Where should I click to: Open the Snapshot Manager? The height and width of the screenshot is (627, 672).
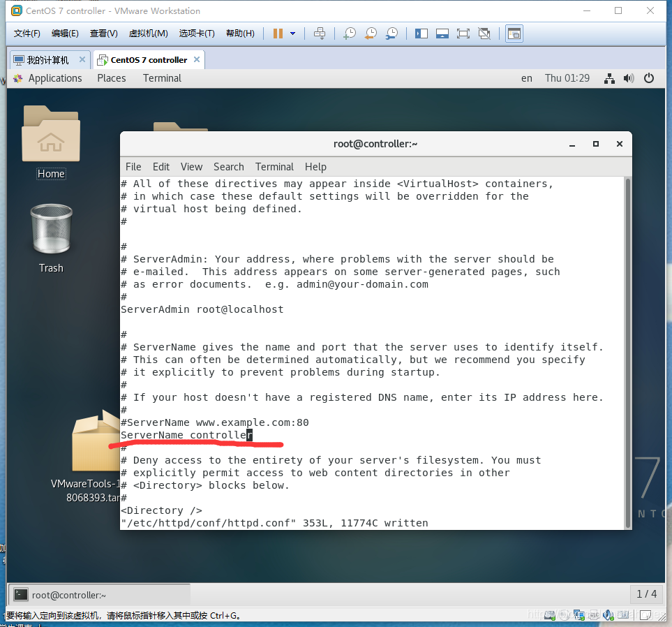(x=391, y=33)
